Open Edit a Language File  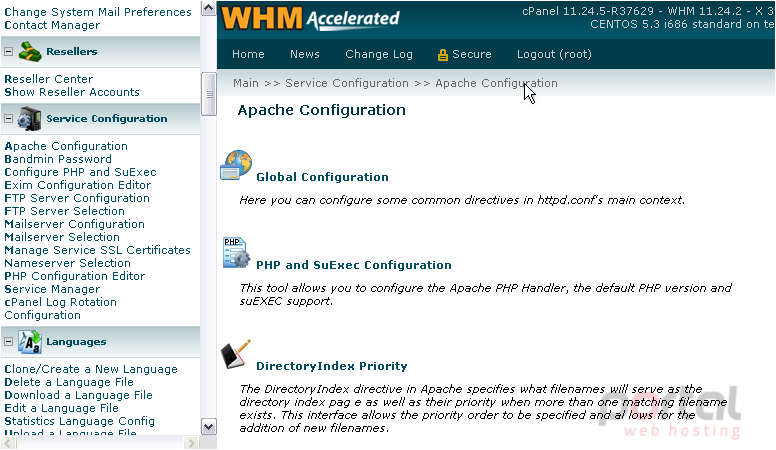61,408
